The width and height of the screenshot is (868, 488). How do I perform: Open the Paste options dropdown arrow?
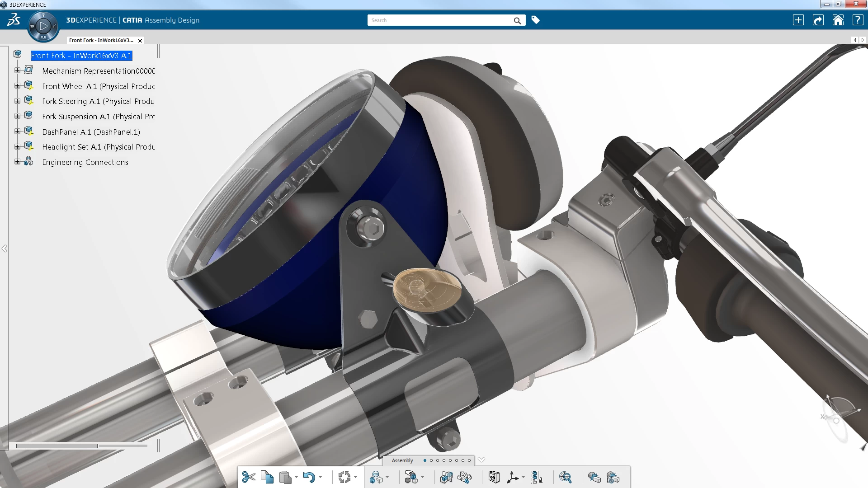(296, 479)
